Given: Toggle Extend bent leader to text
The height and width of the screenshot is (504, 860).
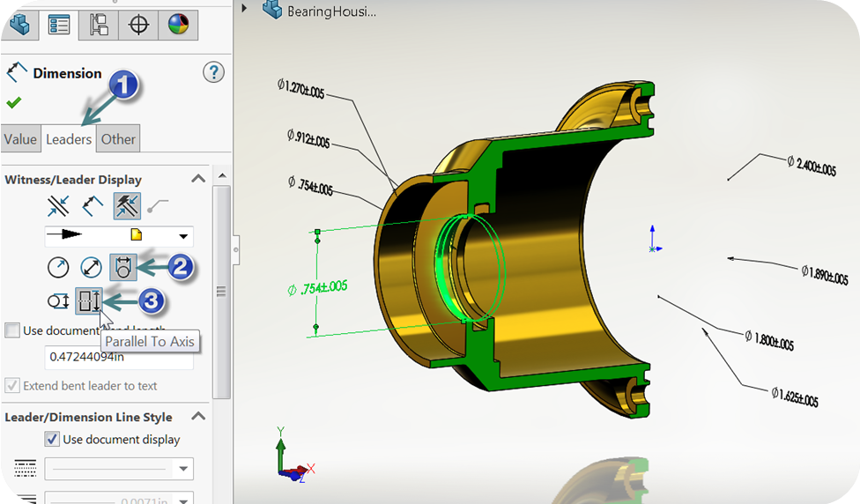Looking at the screenshot, I should click(12, 386).
